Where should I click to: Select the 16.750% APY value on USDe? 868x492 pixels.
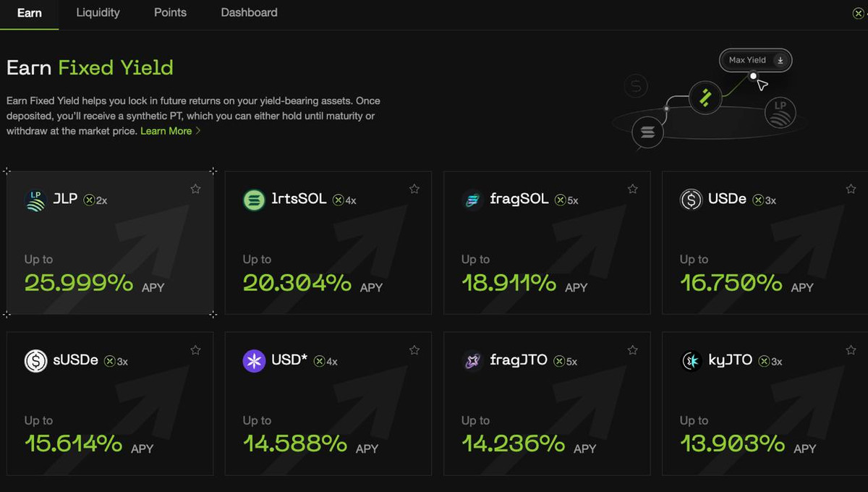coord(731,283)
